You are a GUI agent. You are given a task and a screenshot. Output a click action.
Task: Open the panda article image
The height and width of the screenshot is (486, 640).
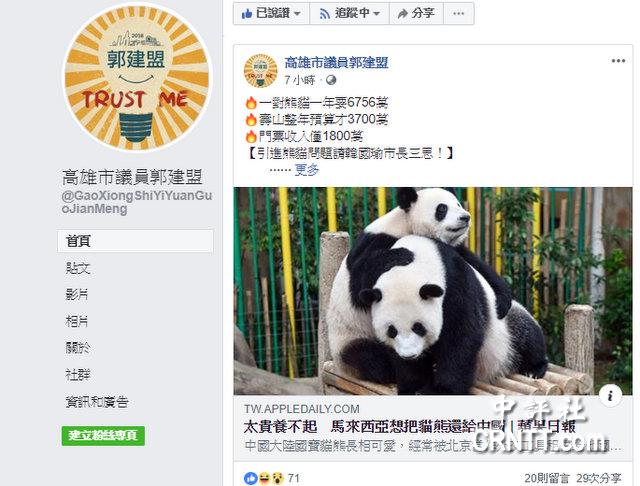pyautogui.click(x=433, y=291)
